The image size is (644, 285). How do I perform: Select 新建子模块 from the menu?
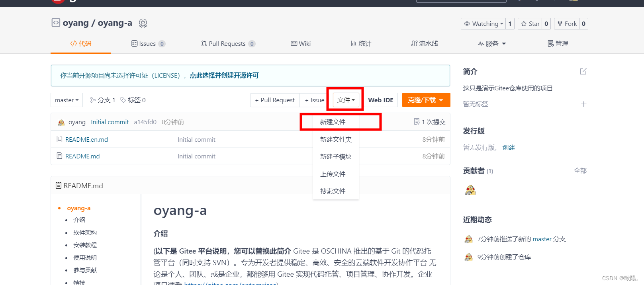(336, 156)
